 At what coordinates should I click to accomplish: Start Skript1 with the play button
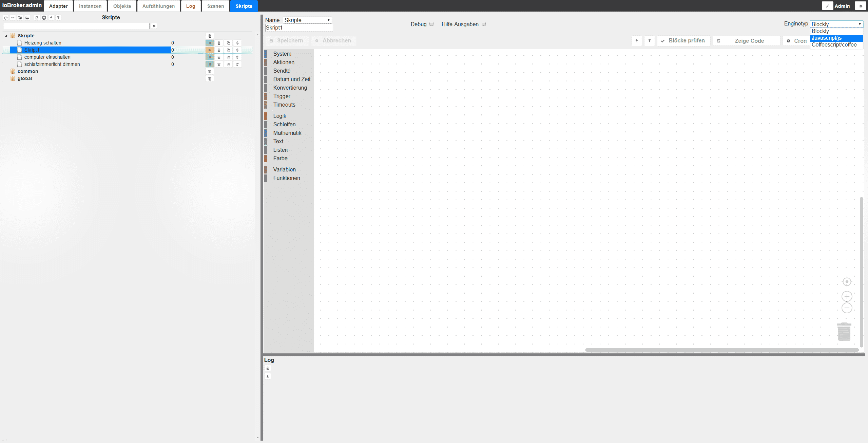point(210,50)
